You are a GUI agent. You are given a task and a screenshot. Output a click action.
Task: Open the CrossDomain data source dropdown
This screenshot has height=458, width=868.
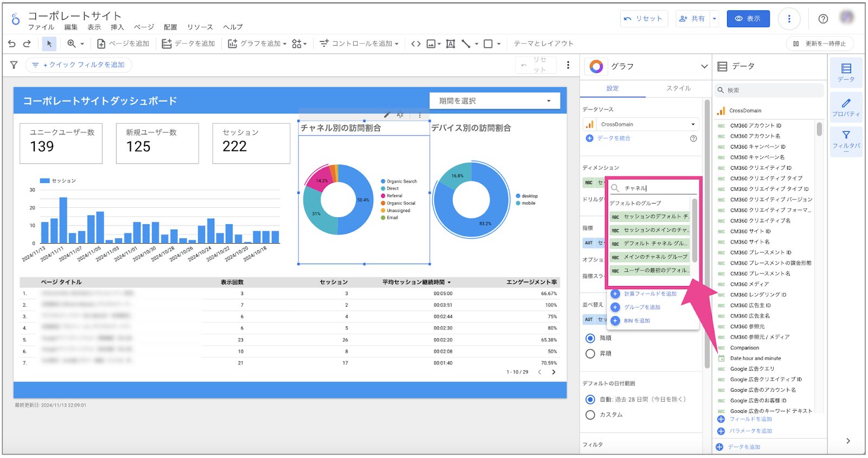point(641,125)
